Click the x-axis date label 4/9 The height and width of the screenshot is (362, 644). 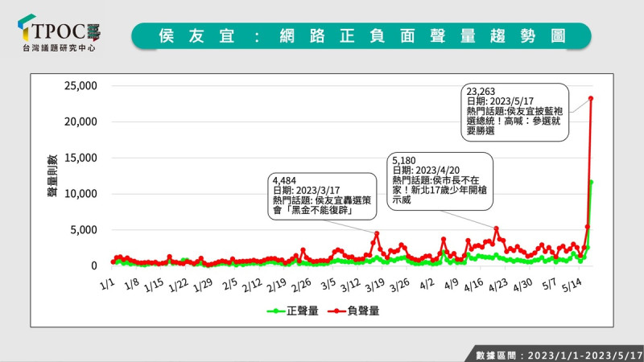coord(452,284)
